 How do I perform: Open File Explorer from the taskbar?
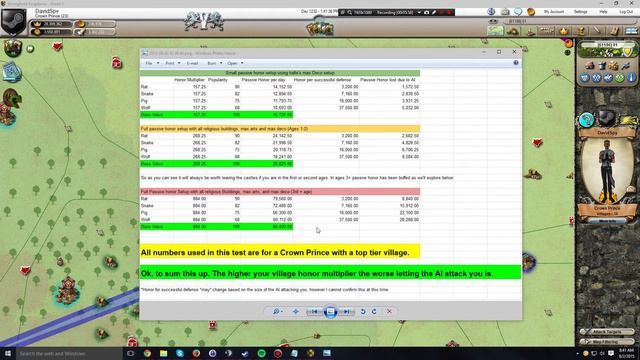point(163,353)
